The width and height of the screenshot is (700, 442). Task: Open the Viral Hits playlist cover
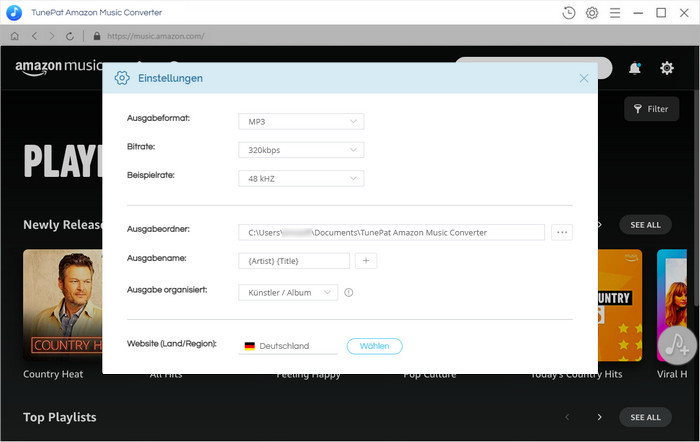[672, 305]
